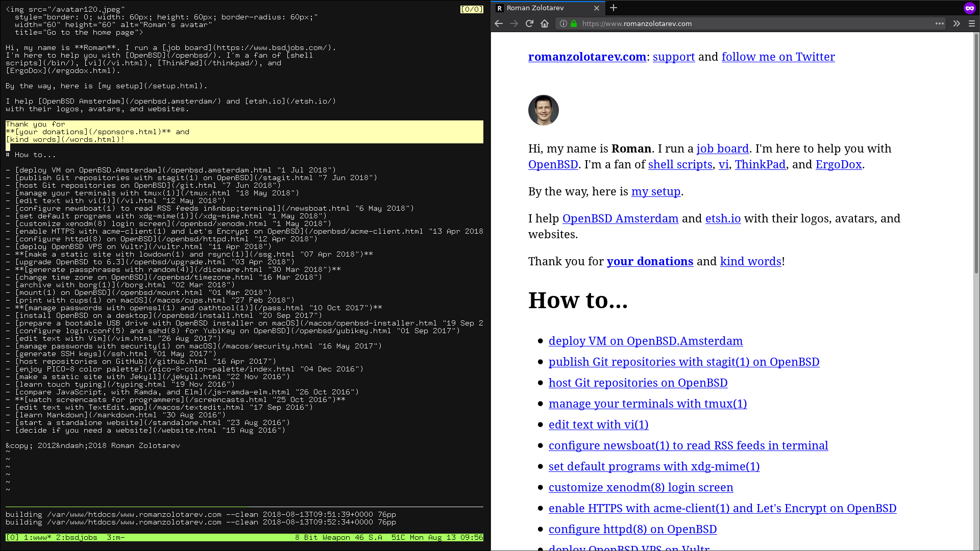Open 'manage your terminals with tmux(1)' article
The width and height of the screenshot is (980, 551).
647,404
